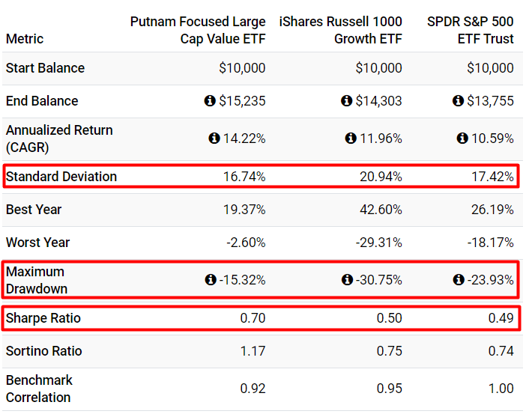Select the 0.95 benchmark correlation value

point(390,389)
